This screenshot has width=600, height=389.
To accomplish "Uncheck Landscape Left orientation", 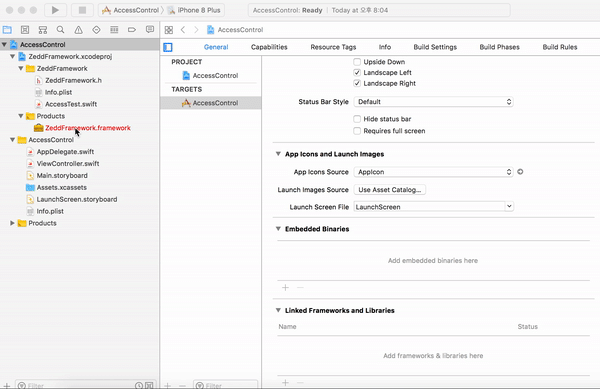I will (357, 72).
